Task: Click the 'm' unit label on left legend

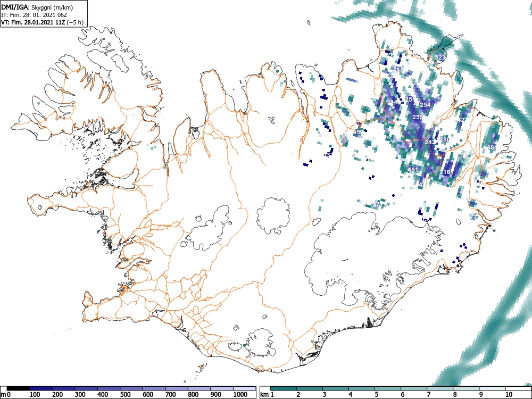Action: click(x=3, y=395)
